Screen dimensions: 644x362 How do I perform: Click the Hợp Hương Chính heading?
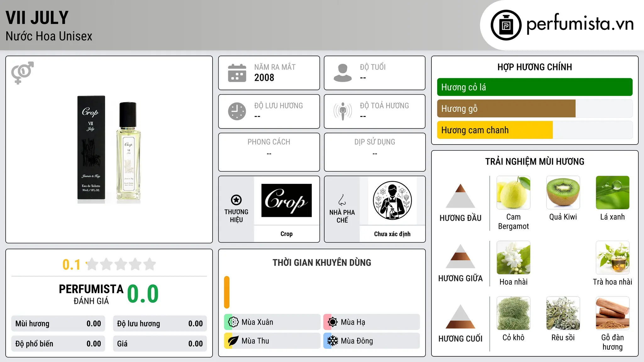point(535,67)
